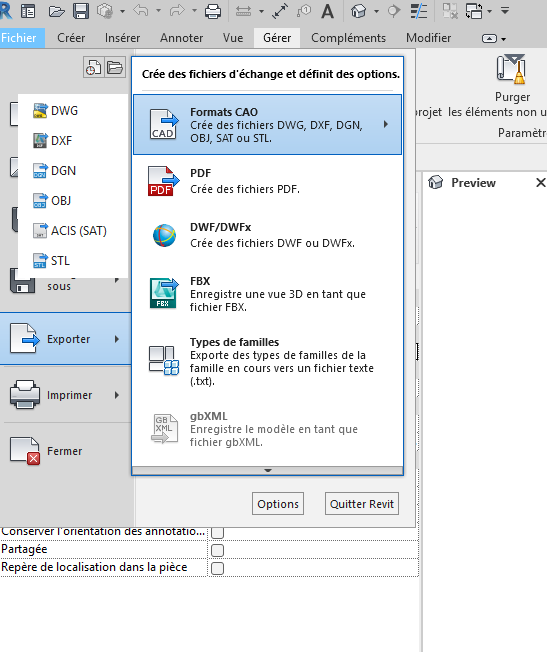Image resolution: width=547 pixels, height=652 pixels.
Task: Open the Insérer ribbon tab
Action: click(122, 38)
